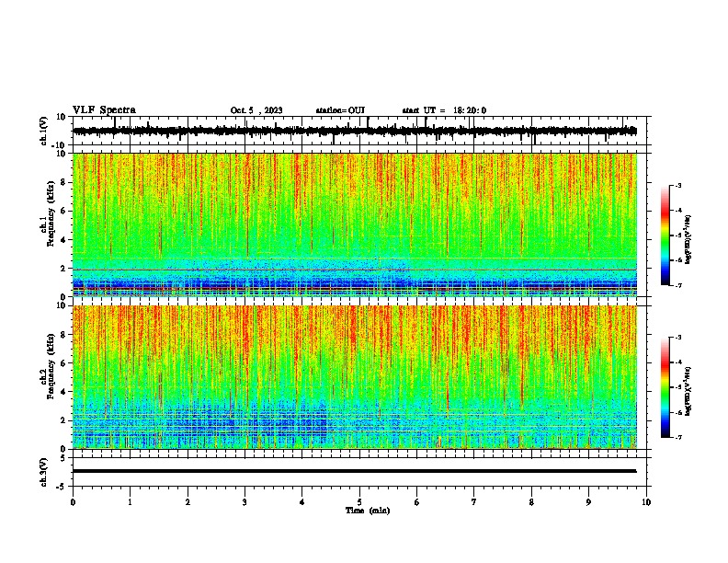Click the "5" tick on the ch.3(V) axis

(x=63, y=458)
